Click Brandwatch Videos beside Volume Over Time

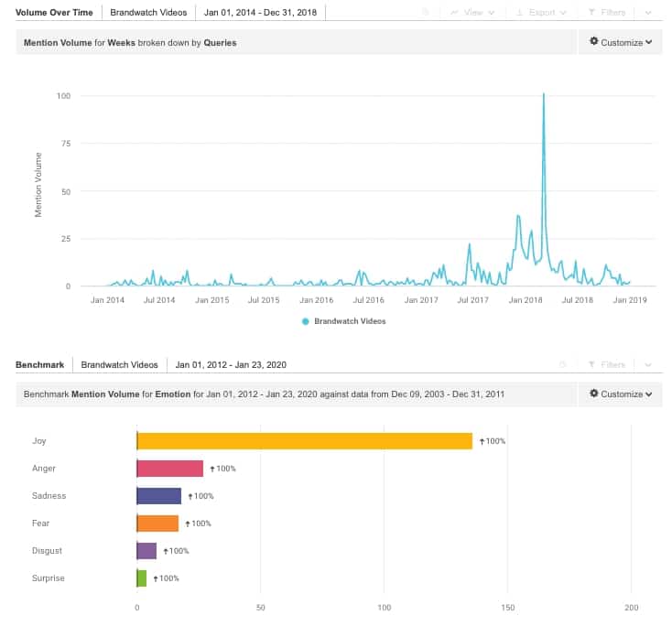[148, 13]
